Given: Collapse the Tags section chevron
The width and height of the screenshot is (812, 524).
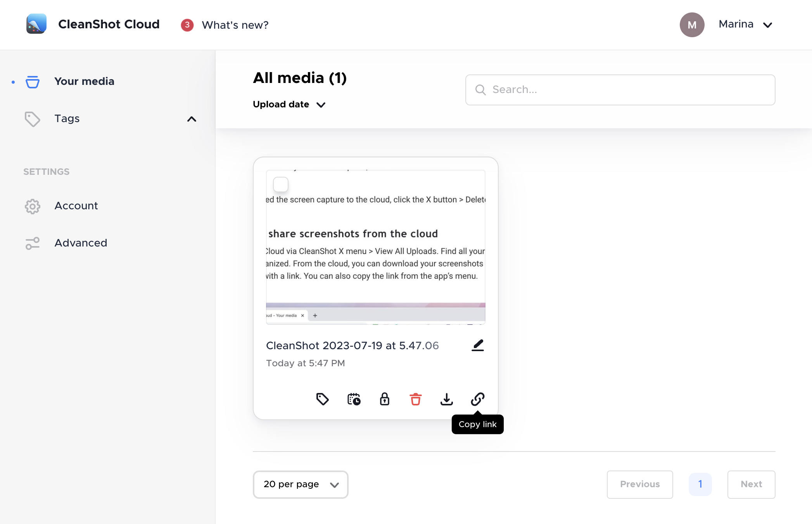Looking at the screenshot, I should click(192, 119).
